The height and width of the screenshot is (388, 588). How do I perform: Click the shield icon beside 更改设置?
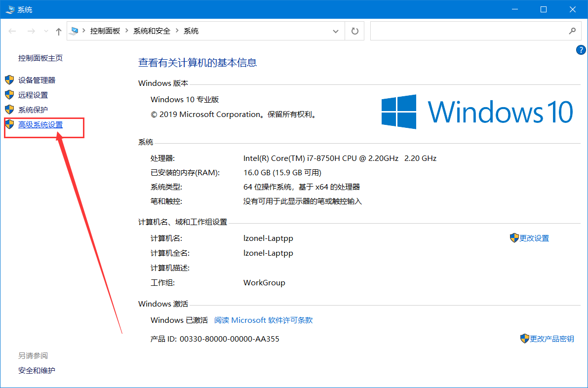click(x=514, y=237)
